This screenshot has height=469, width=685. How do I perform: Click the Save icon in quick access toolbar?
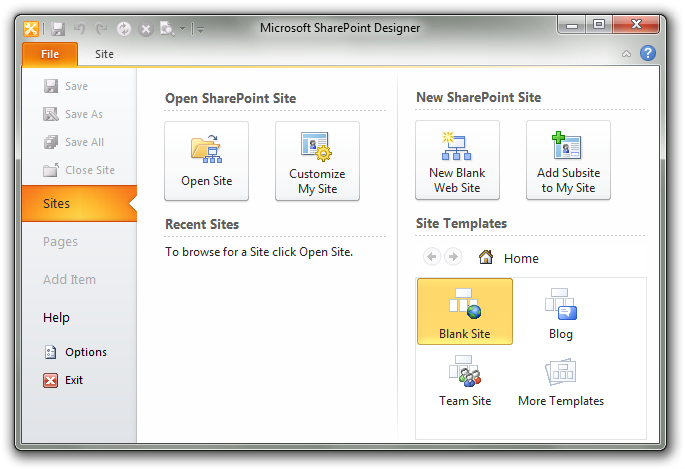pos(58,29)
